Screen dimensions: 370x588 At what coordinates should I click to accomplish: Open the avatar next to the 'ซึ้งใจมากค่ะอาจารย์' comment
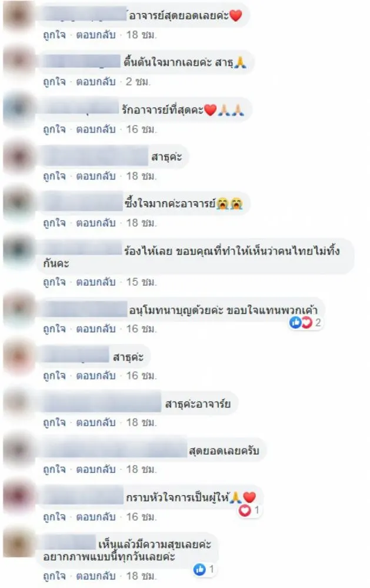pyautogui.click(x=18, y=203)
